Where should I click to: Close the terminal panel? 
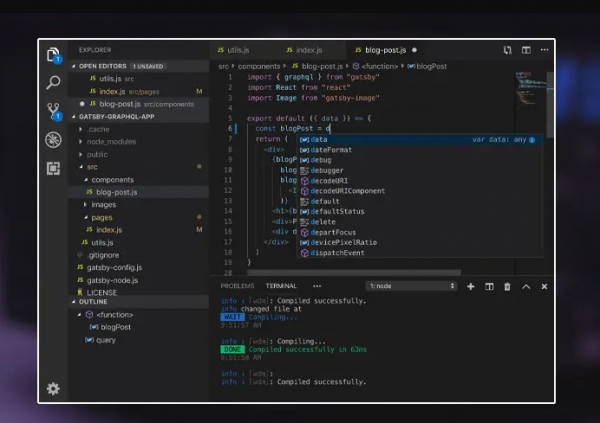coord(544,286)
